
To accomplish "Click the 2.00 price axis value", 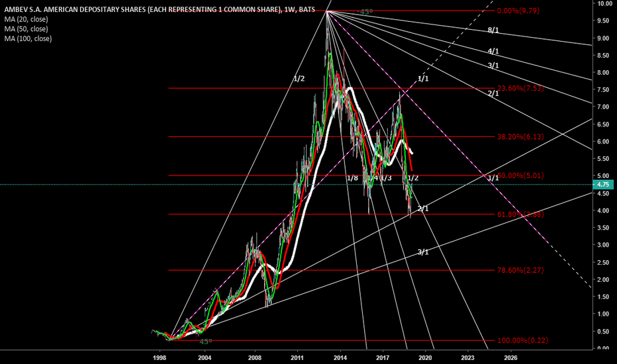I will [604, 279].
